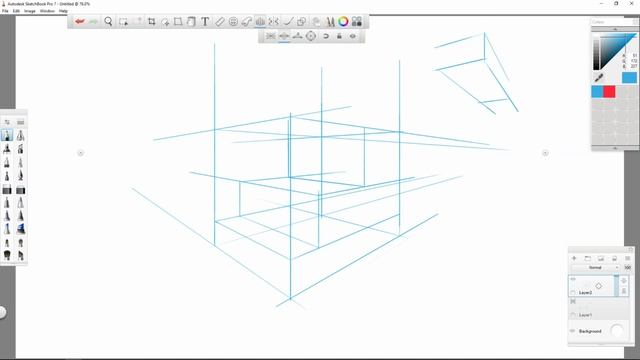Viewport: 640px width, 360px height.
Task: Add a new layer group folder
Action: pos(588,258)
